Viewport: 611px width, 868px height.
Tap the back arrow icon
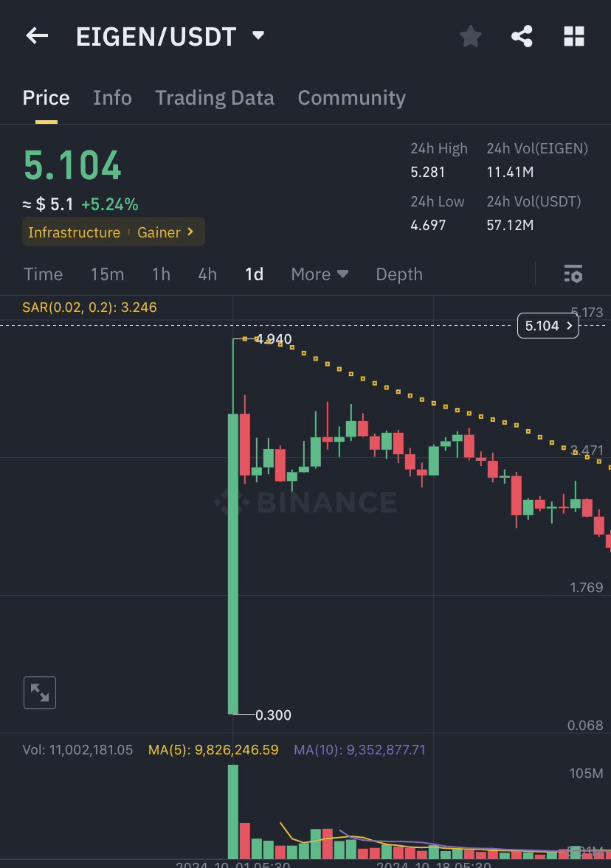pyautogui.click(x=37, y=35)
